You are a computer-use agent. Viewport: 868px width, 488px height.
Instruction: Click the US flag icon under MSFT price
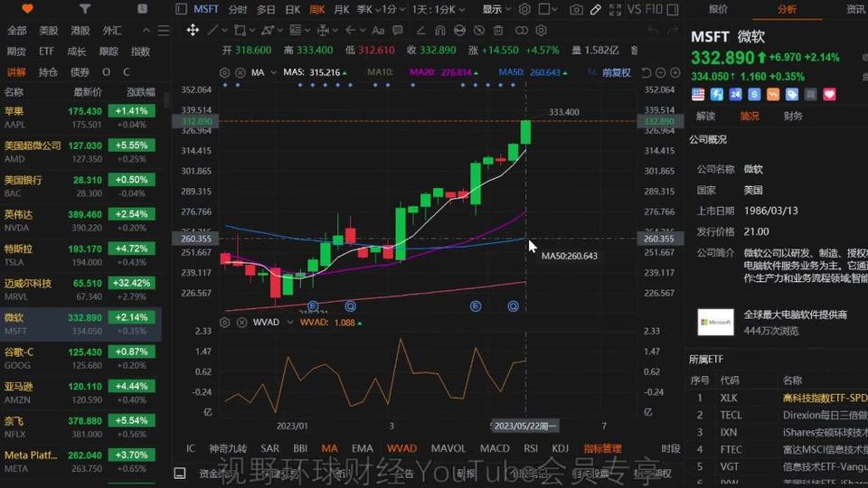click(698, 95)
